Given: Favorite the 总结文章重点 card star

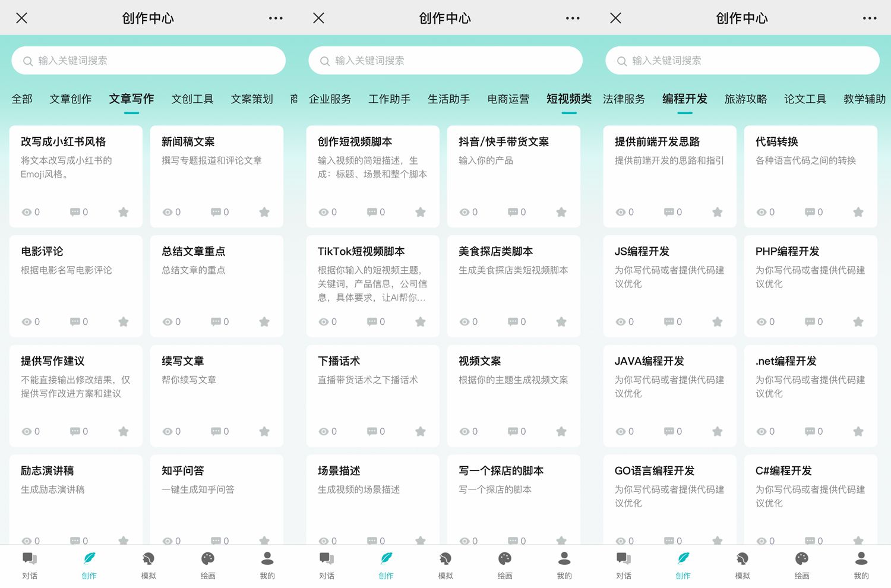Looking at the screenshot, I should point(264,322).
